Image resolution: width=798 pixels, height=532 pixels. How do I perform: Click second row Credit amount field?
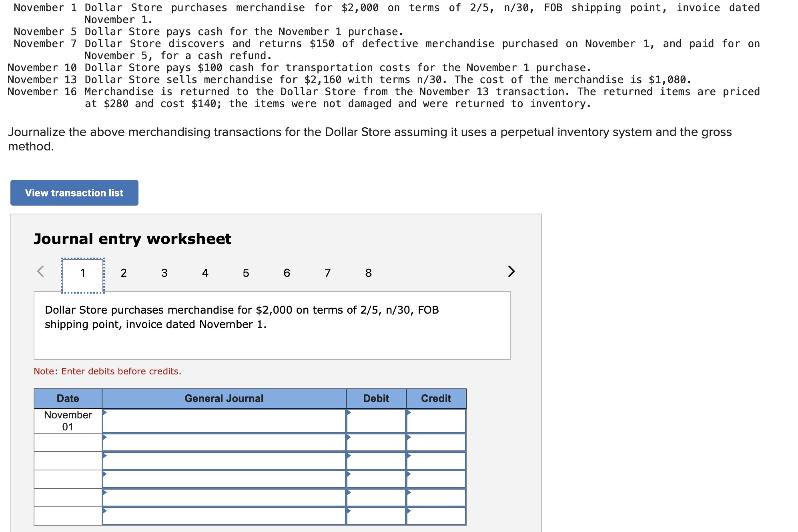436,442
